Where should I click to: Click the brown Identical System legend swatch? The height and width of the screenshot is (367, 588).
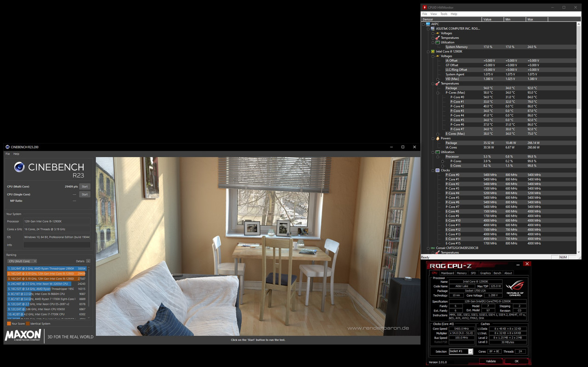pyautogui.click(x=27, y=324)
